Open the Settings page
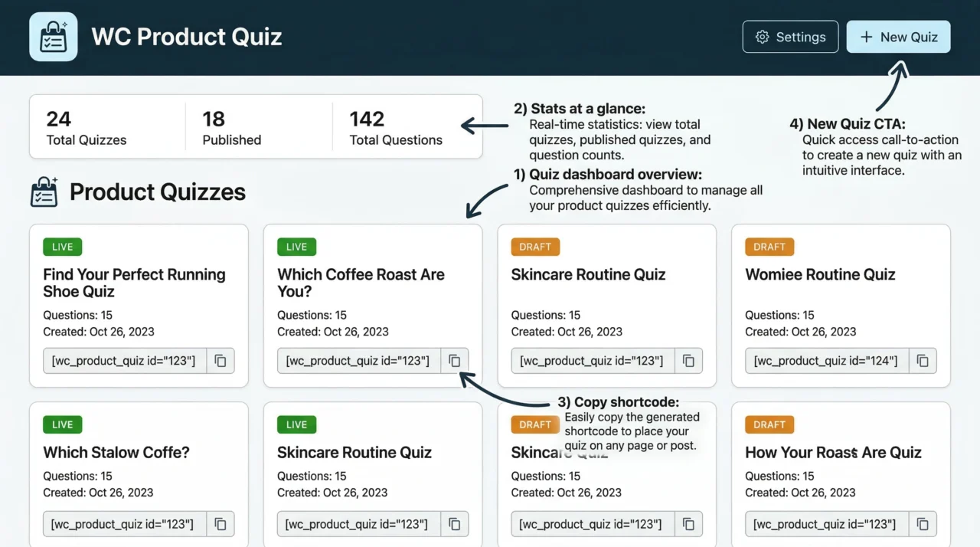The width and height of the screenshot is (980, 547). coord(790,37)
